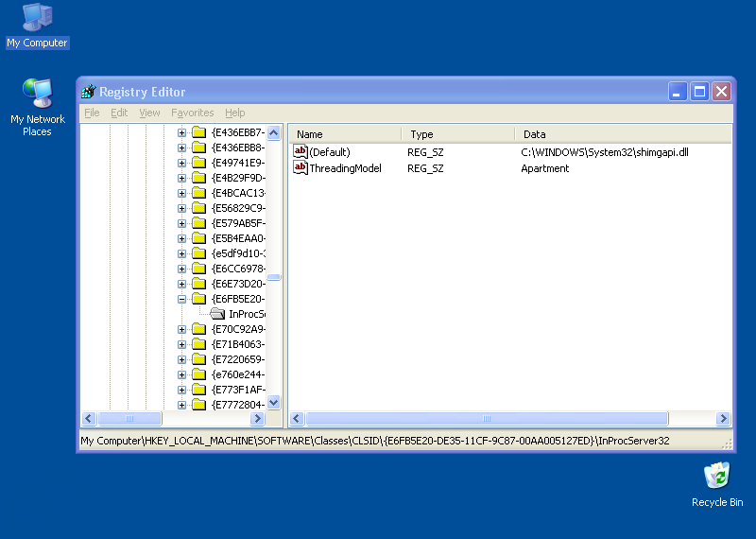This screenshot has height=539, width=756.
Task: Select the {E71B4063- tree key label
Action: click(x=238, y=344)
